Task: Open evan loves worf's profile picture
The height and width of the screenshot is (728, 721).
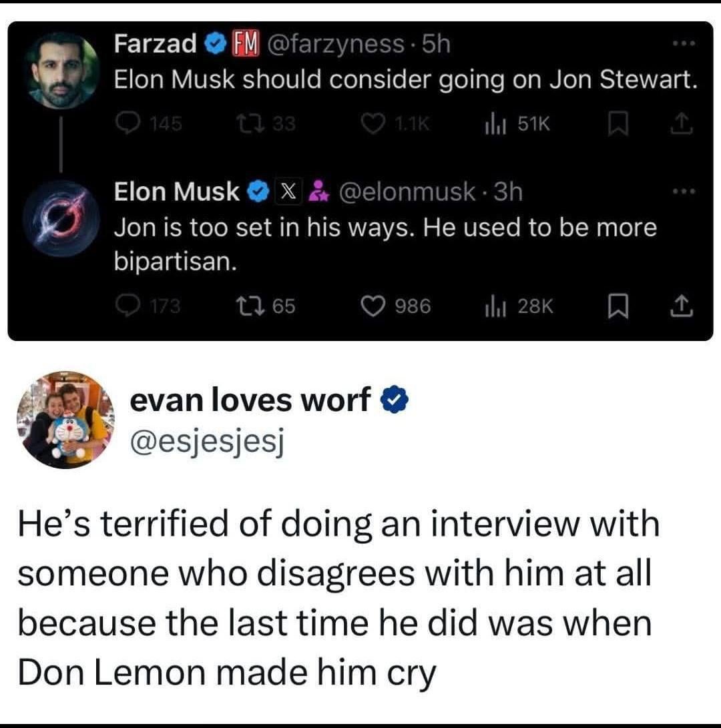Action: [x=64, y=420]
